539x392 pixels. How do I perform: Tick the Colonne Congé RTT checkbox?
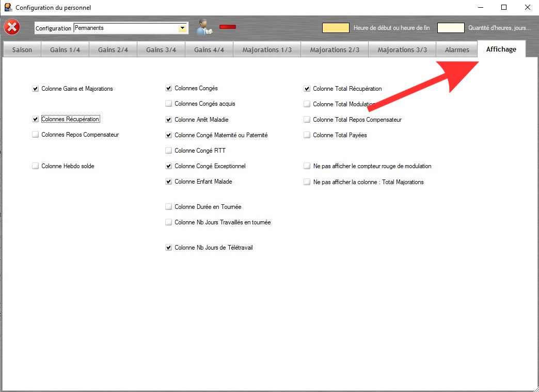(169, 151)
